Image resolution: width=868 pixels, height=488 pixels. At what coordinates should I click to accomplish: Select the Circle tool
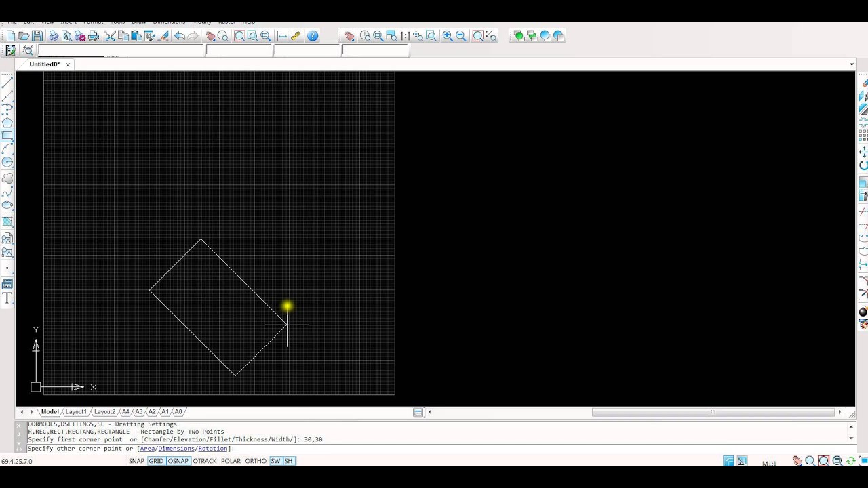point(7,162)
